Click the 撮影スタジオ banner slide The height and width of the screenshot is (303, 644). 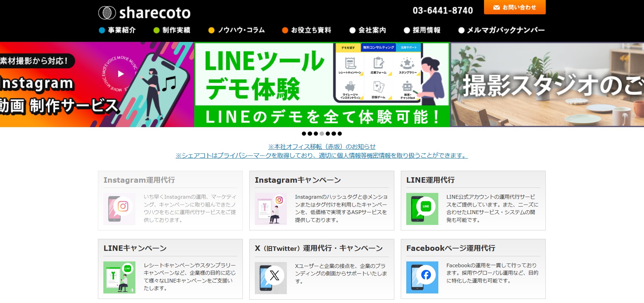(547, 85)
